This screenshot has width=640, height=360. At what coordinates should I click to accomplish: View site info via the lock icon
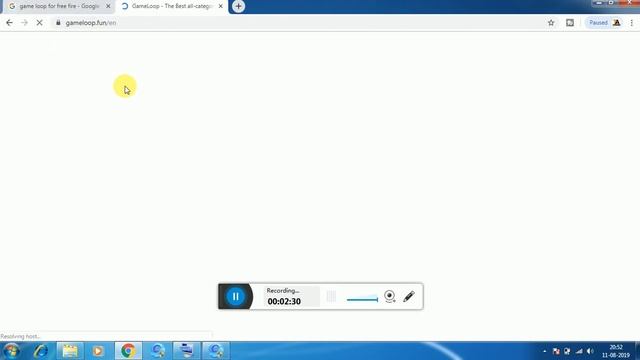pos(58,23)
